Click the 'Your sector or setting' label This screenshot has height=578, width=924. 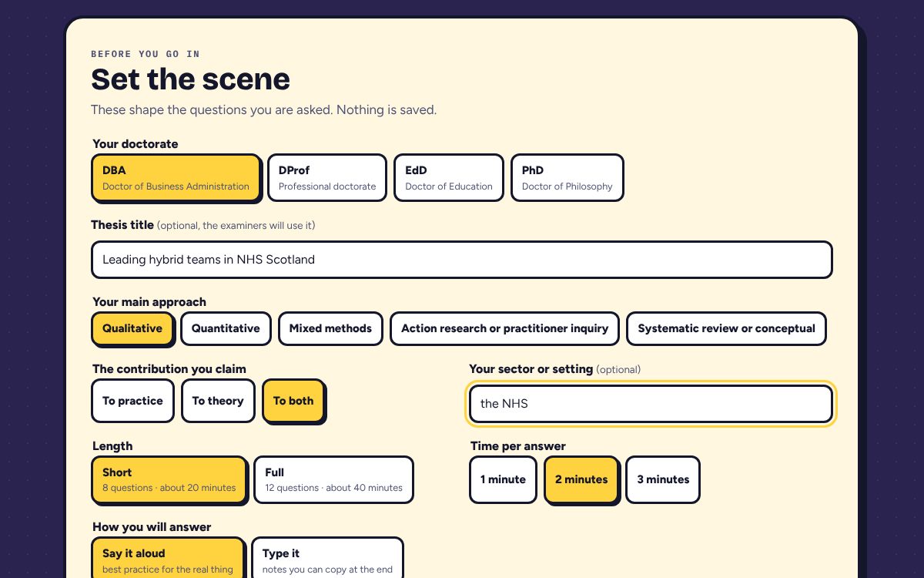tap(531, 369)
